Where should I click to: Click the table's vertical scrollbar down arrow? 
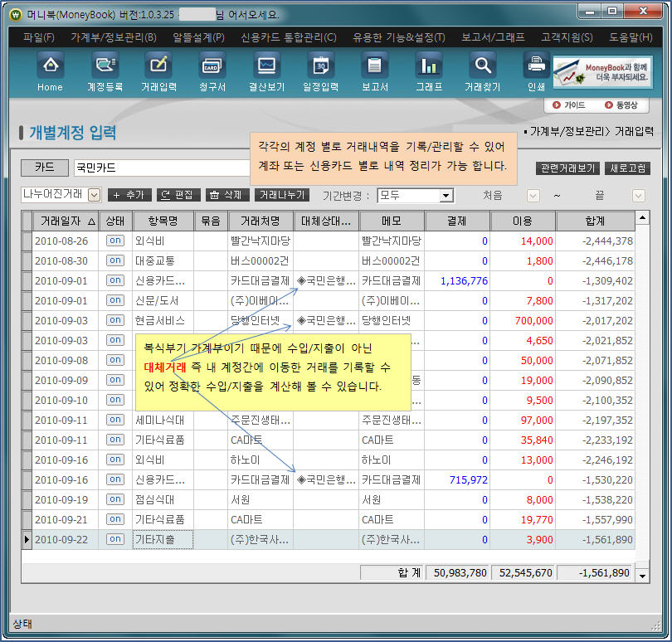[x=643, y=573]
